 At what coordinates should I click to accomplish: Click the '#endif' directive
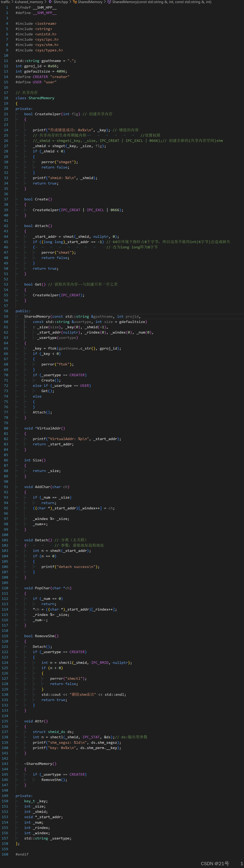(x=22, y=854)
